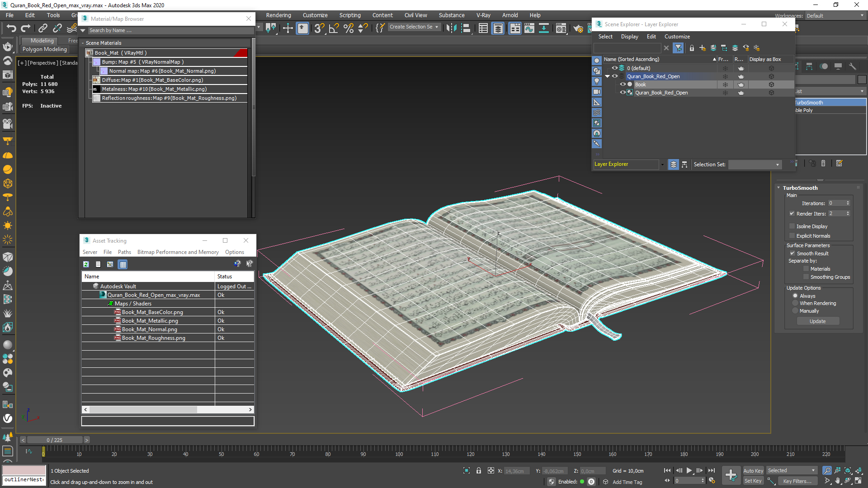The width and height of the screenshot is (868, 488).
Task: Collapse the Quran_Book_Red_Open layer tree
Action: pos(607,76)
